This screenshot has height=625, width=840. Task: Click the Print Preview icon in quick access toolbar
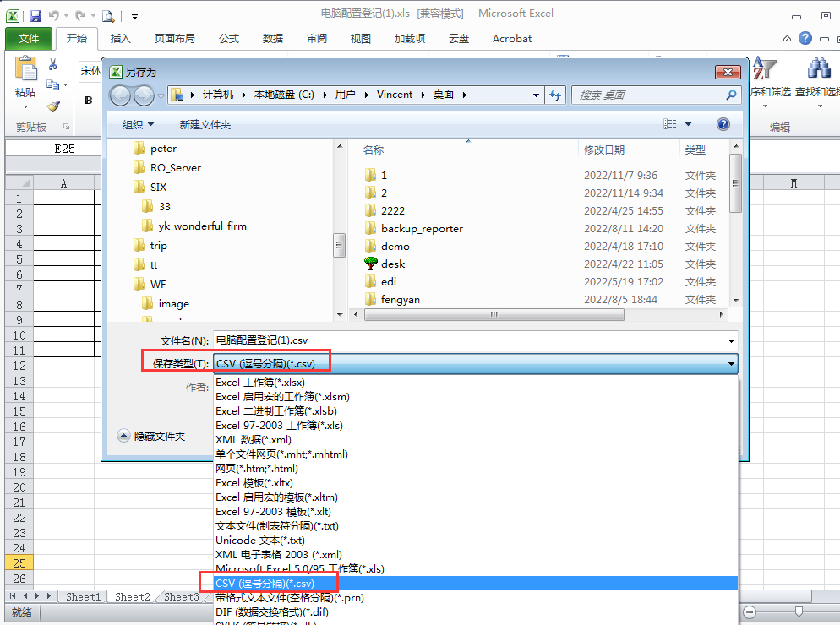[108, 16]
